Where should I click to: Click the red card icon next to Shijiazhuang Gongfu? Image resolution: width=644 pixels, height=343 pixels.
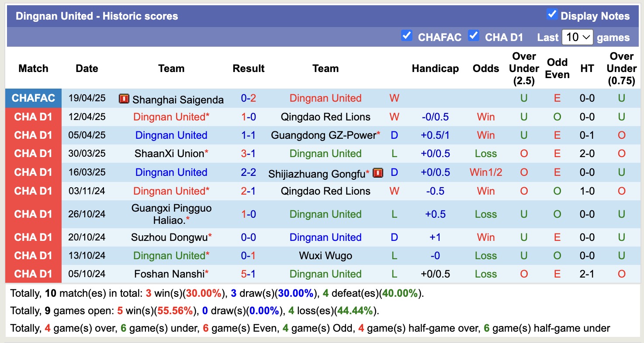pyautogui.click(x=377, y=172)
